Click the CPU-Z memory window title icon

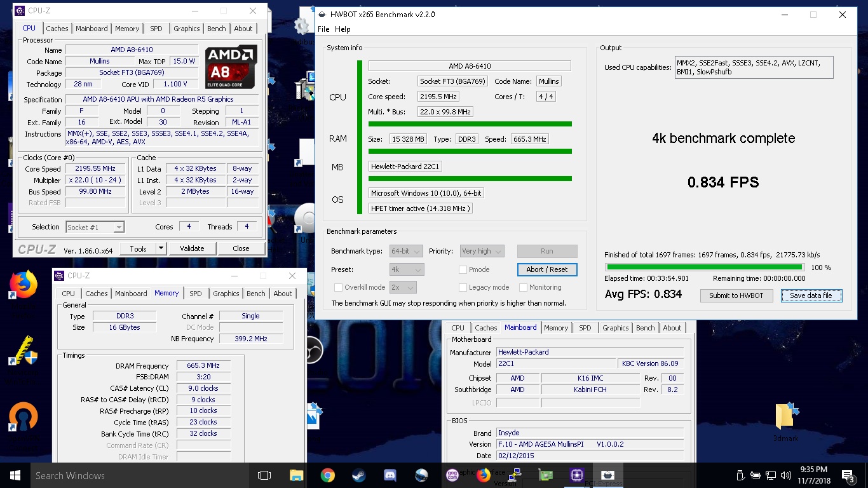click(x=59, y=276)
